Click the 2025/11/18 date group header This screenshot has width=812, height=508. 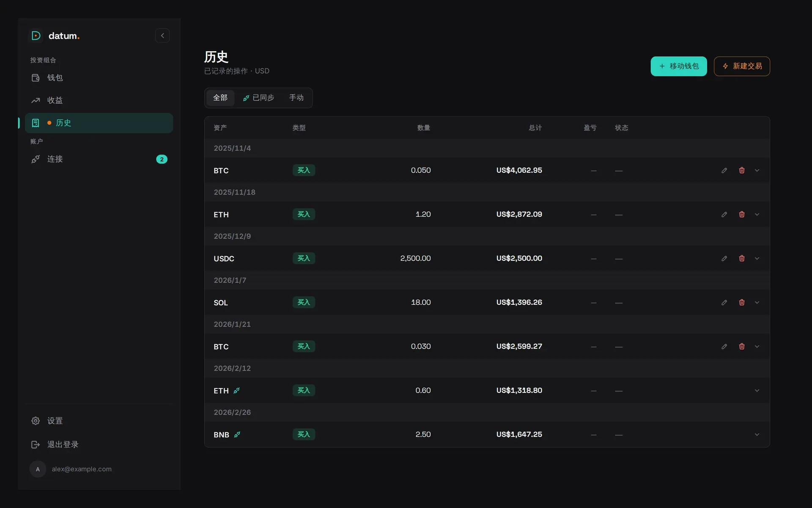click(x=487, y=192)
